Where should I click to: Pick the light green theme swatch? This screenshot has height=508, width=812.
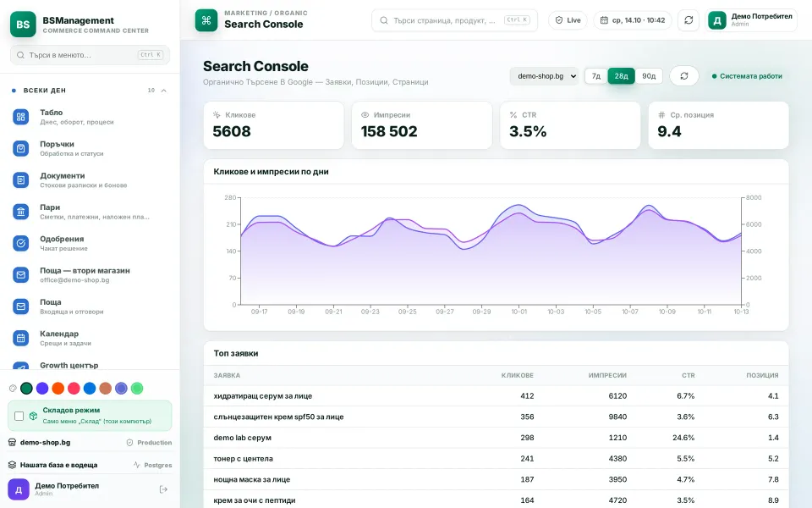(137, 389)
